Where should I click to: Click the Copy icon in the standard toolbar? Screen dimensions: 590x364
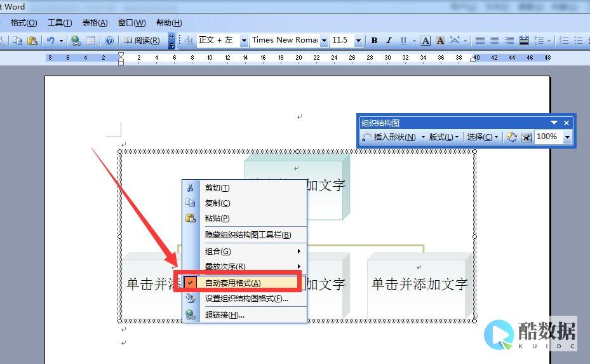pyautogui.click(x=17, y=40)
